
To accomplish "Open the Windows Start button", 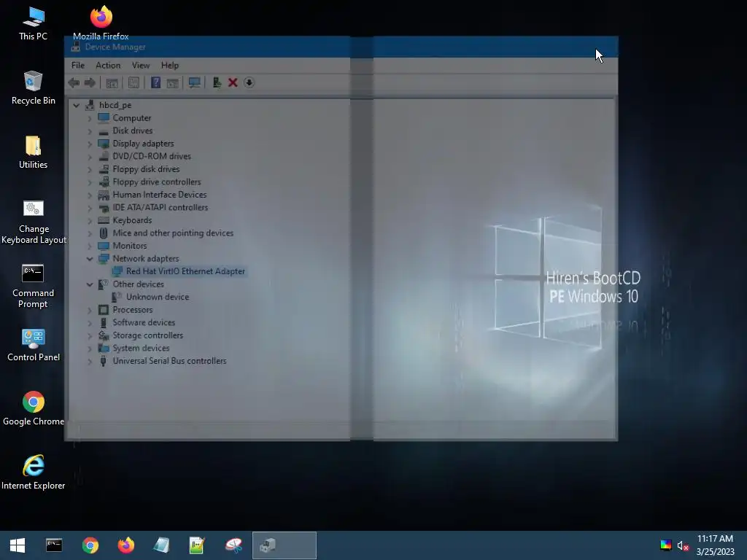I will click(x=18, y=545).
